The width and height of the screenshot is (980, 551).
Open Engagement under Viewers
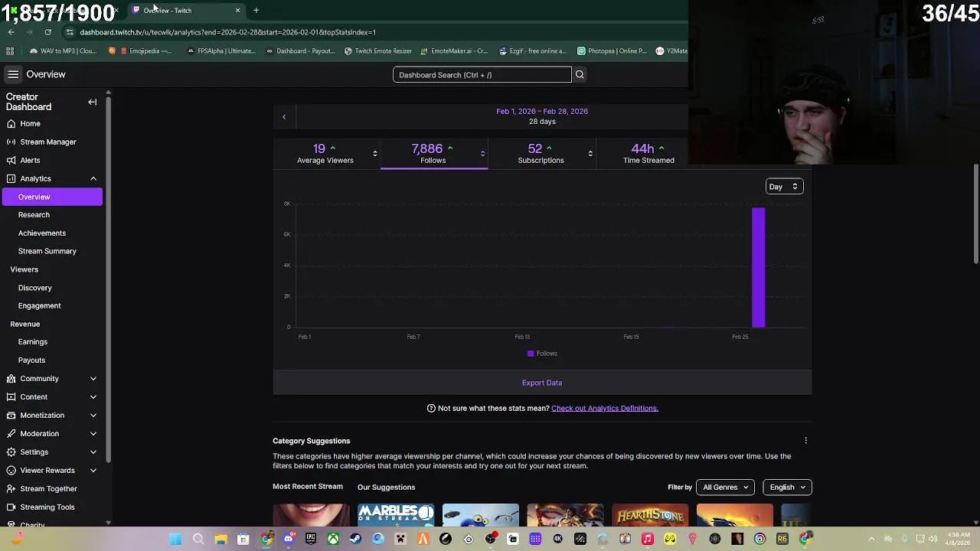coord(40,306)
